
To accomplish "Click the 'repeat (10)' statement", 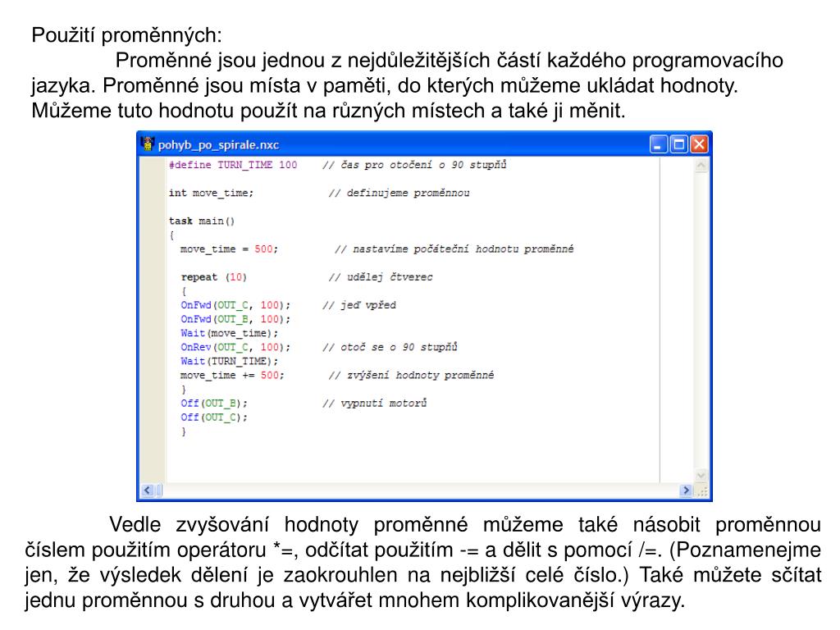I will coord(214,277).
